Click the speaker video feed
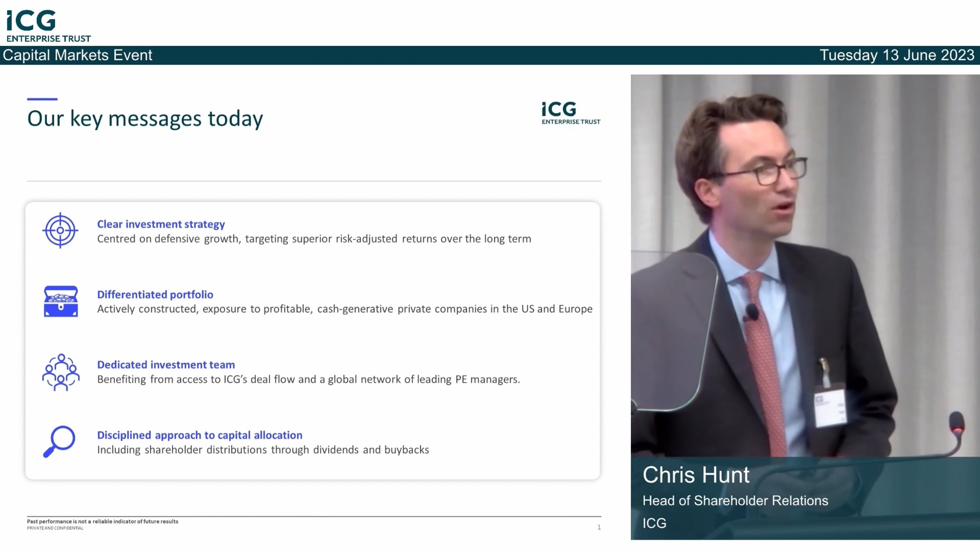 click(804, 265)
